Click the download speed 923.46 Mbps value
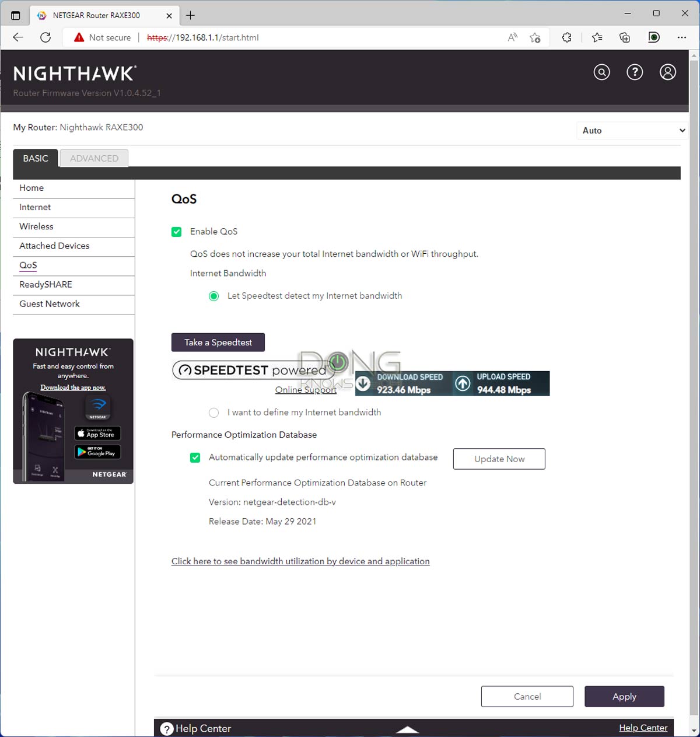 [404, 390]
